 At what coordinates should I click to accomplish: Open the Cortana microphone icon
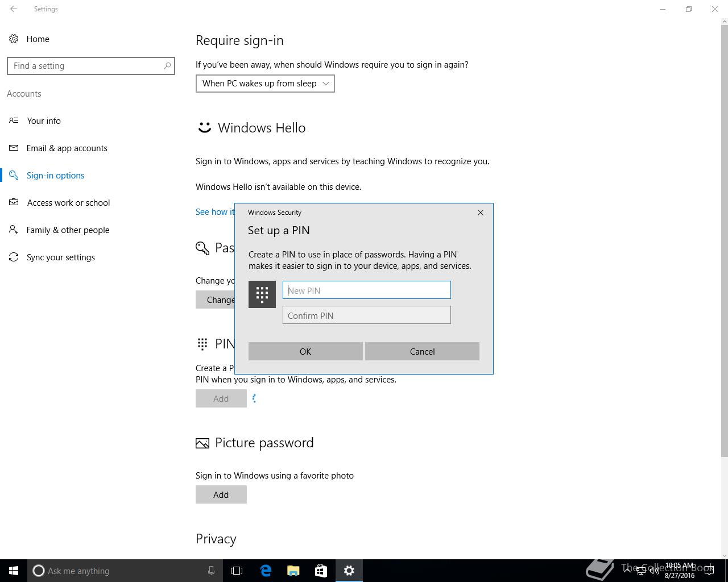click(211, 571)
